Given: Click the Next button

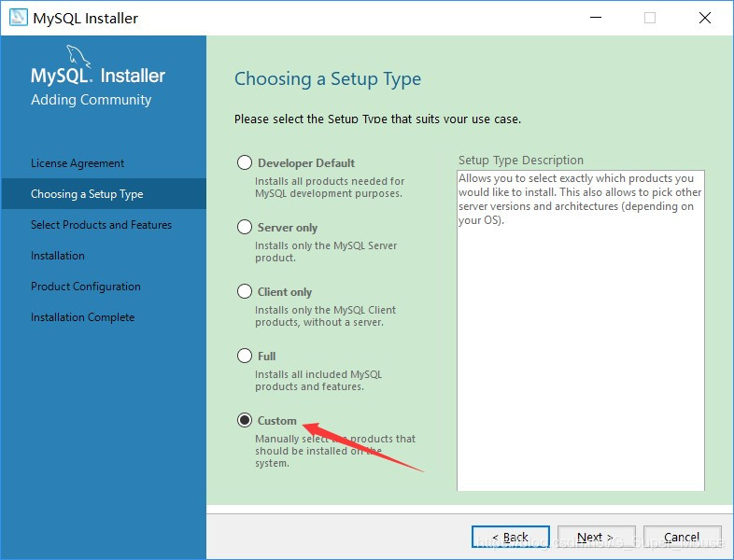Looking at the screenshot, I should pos(597,537).
